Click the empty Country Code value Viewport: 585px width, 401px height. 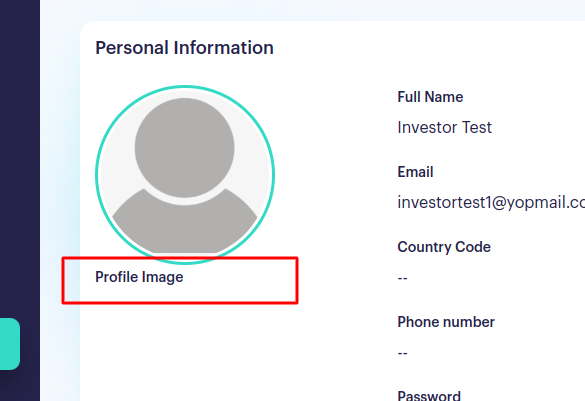[402, 278]
